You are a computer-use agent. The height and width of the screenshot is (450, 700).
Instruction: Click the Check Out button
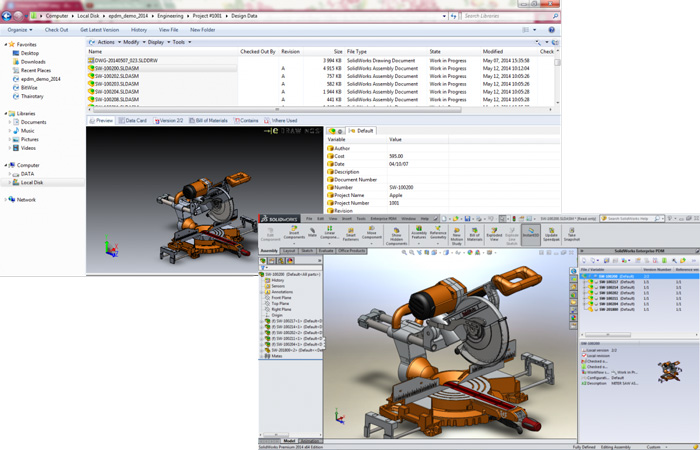56,30
